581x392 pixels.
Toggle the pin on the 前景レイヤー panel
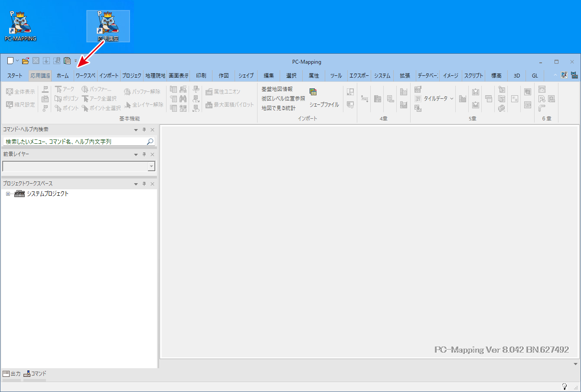[144, 155]
